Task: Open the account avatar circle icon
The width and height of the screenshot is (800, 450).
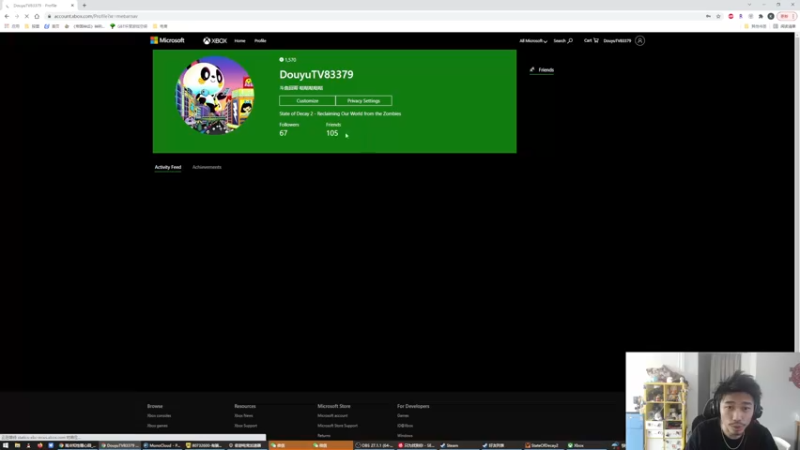Action: [640, 41]
